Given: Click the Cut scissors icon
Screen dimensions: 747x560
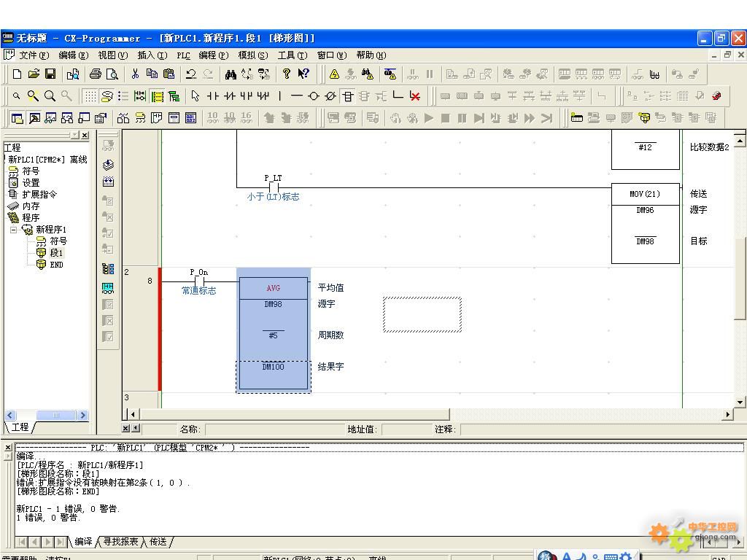Looking at the screenshot, I should click(135, 74).
